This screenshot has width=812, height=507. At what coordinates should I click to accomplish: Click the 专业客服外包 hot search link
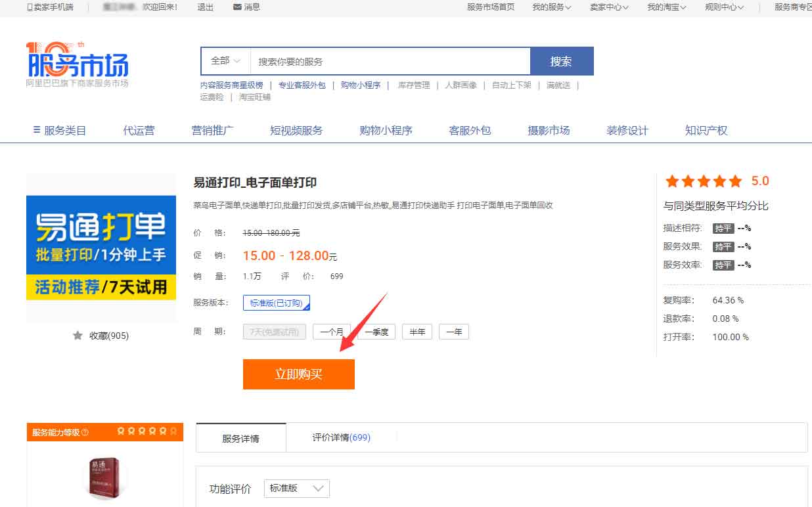[302, 85]
